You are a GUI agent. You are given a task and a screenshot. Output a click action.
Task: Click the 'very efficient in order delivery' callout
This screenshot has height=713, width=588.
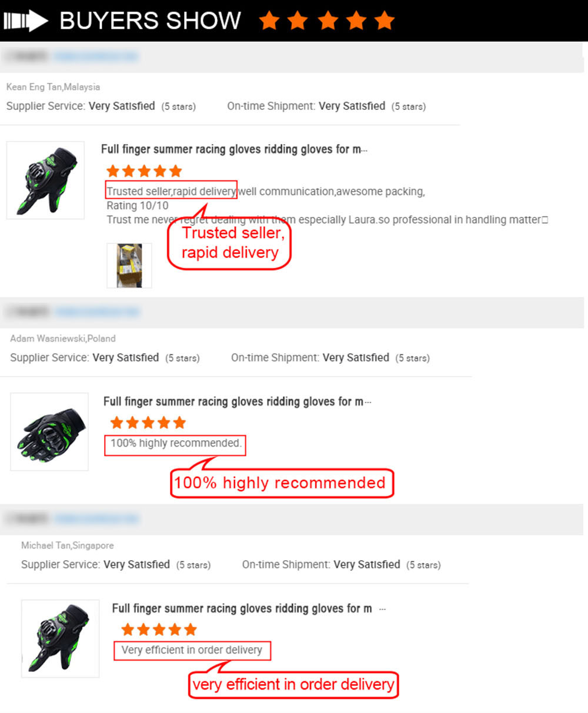(293, 684)
